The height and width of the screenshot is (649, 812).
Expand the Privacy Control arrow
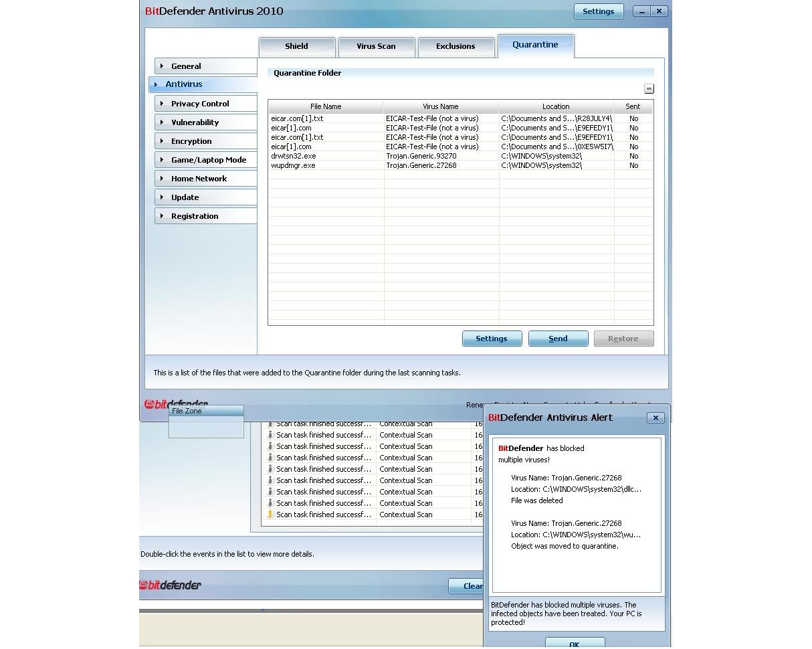pos(162,104)
